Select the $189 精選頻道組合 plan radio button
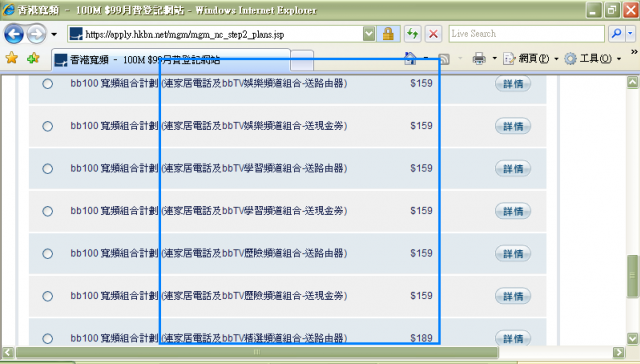This screenshot has width=640, height=364. (x=48, y=338)
